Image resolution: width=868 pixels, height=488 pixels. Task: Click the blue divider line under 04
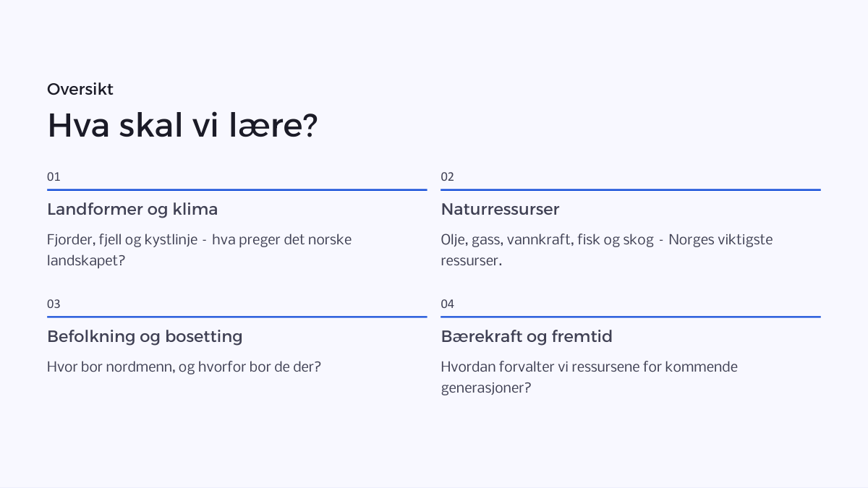click(631, 317)
